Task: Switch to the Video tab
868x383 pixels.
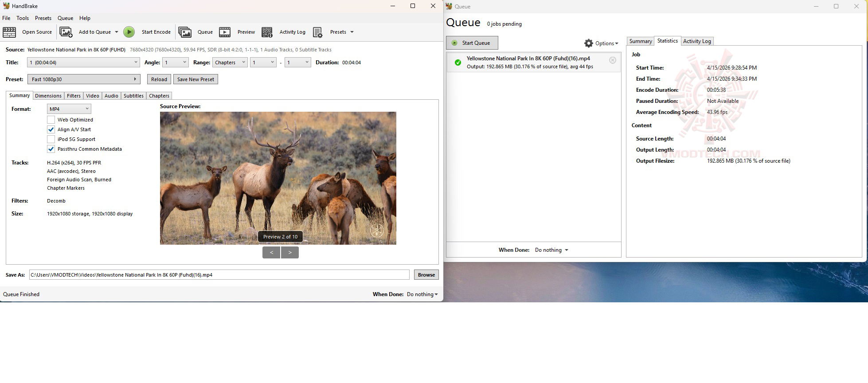Action: (x=93, y=96)
